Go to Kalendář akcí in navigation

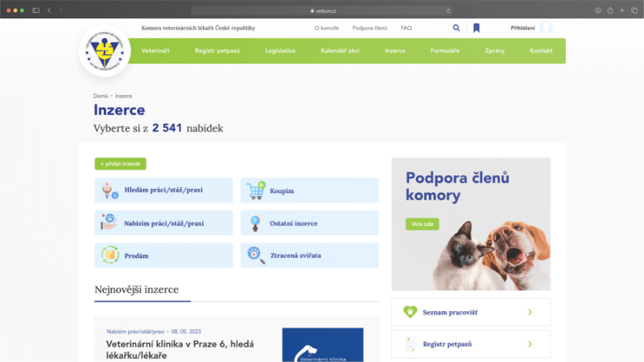pyautogui.click(x=340, y=51)
